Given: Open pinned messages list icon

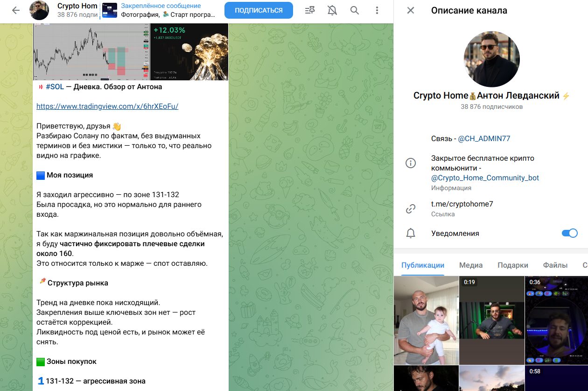Looking at the screenshot, I should click(309, 10).
